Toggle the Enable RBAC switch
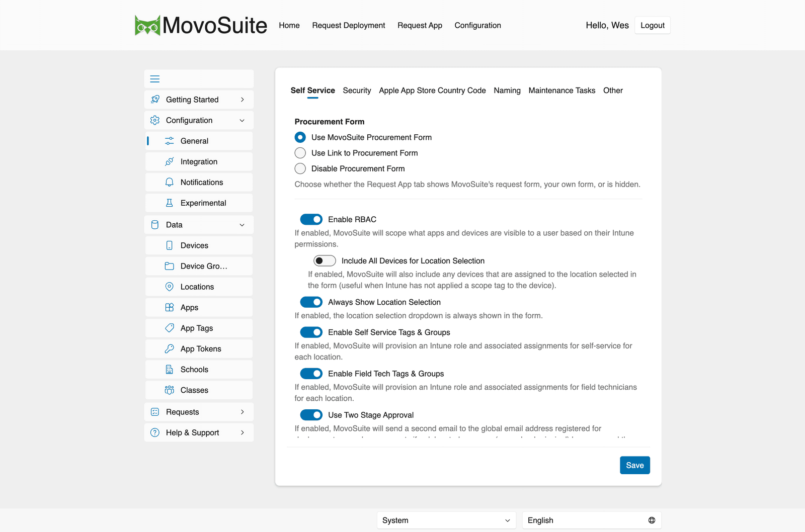Screen dimensions: 805x532 tap(311, 219)
